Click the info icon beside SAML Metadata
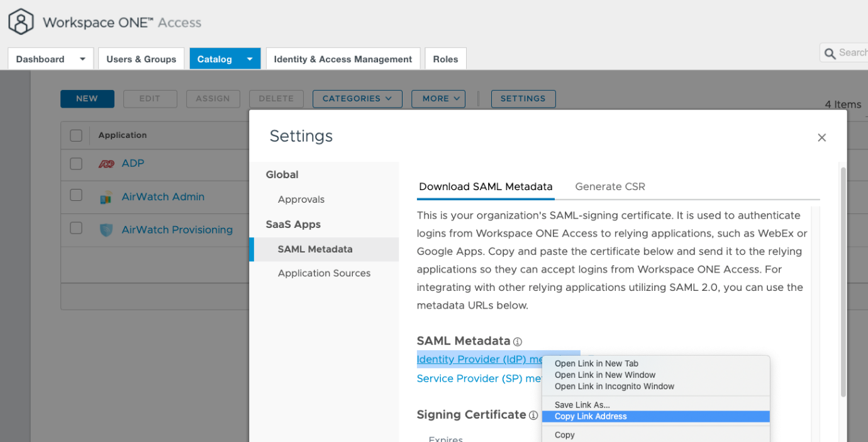The image size is (868, 442). click(x=518, y=342)
